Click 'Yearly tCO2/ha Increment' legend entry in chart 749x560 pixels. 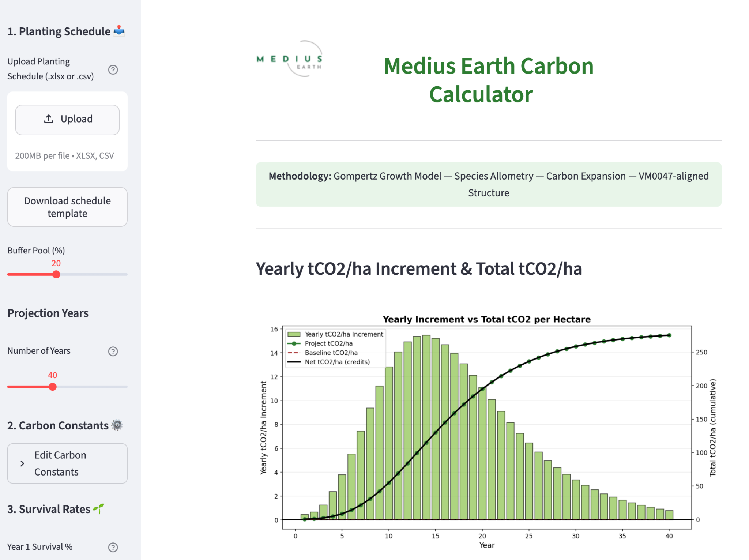click(335, 334)
